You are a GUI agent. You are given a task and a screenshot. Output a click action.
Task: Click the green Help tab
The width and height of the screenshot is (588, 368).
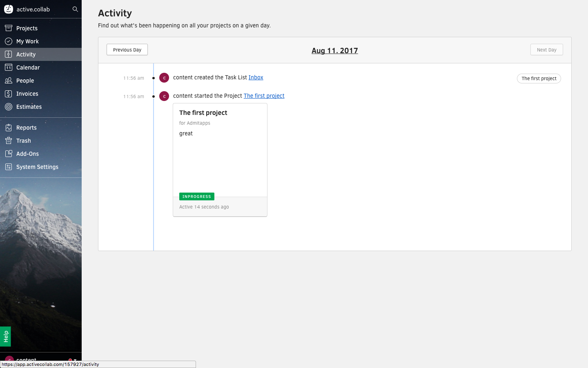point(5,336)
